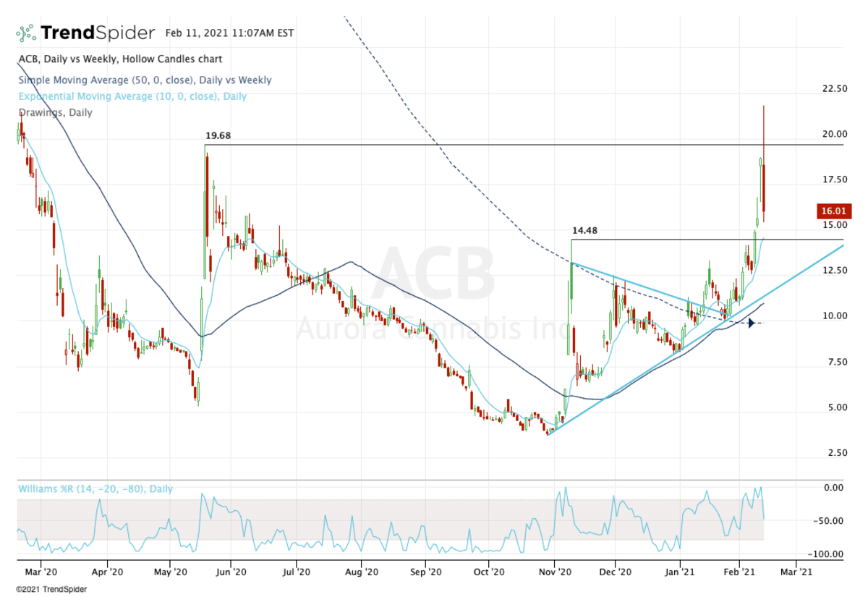Click the 14.48 resistance level label
This screenshot has width=868, height=597.
coord(584,232)
